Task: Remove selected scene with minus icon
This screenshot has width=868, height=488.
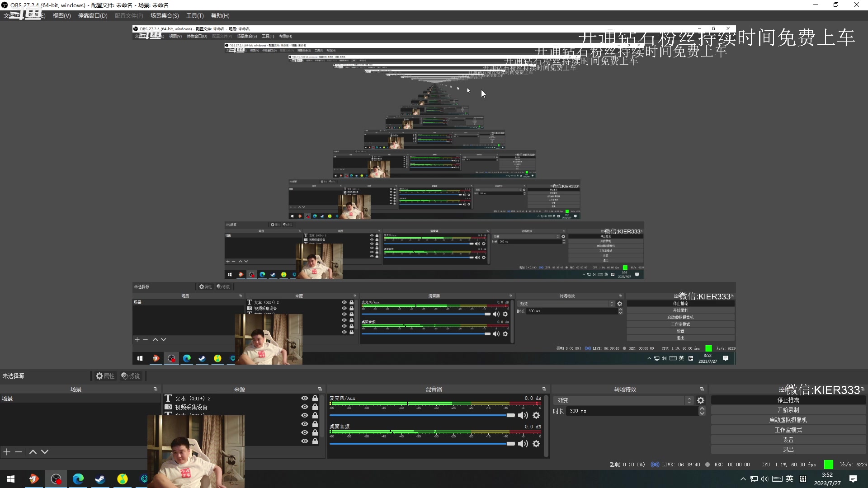Action: 19,452
